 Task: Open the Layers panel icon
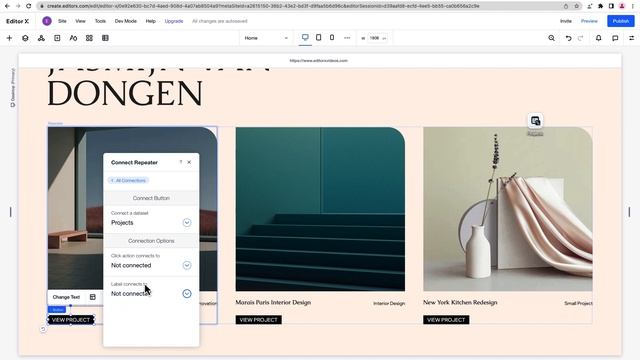click(x=25, y=38)
